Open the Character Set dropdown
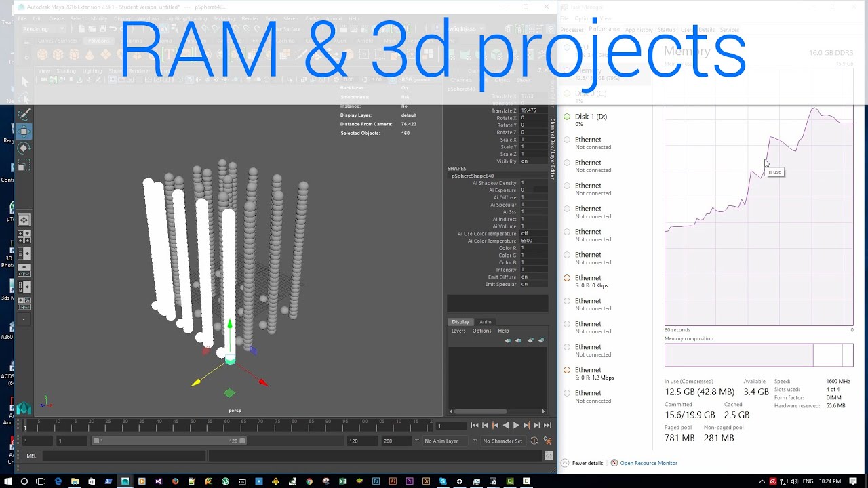This screenshot has width=868, height=488. click(502, 441)
